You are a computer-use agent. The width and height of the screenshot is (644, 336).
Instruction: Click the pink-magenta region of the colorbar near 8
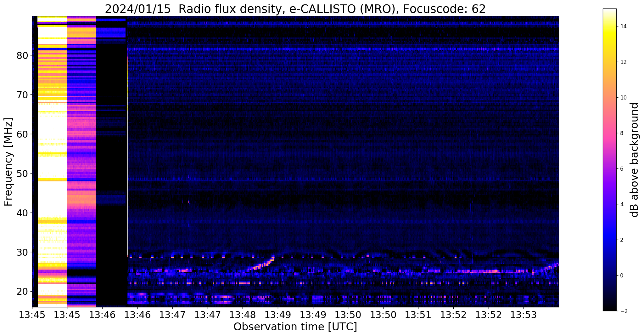click(609, 134)
